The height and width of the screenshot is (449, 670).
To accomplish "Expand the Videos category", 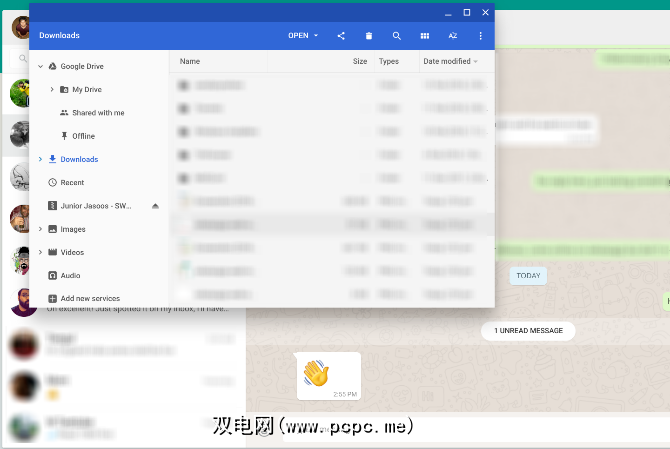I will 41,252.
